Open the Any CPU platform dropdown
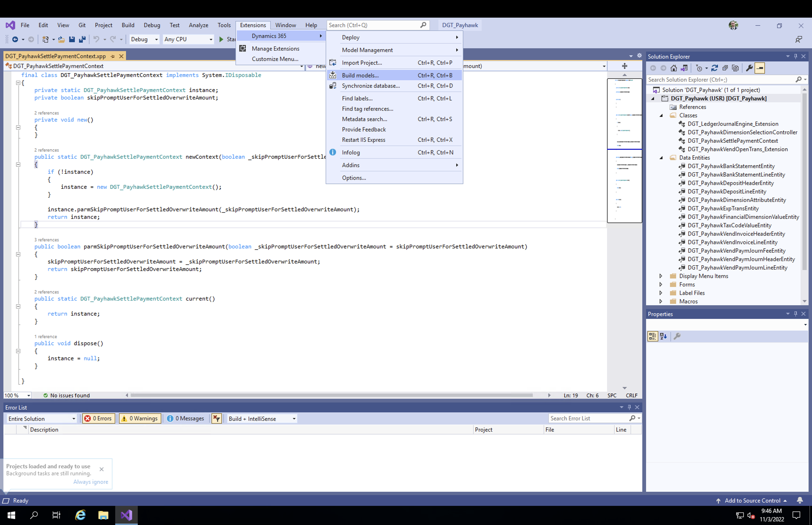This screenshot has width=812, height=525. [x=188, y=39]
